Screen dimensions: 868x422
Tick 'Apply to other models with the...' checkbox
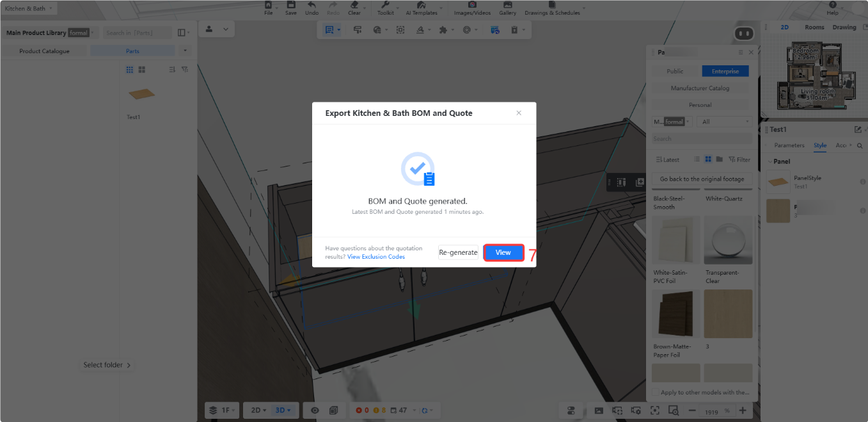click(656, 393)
